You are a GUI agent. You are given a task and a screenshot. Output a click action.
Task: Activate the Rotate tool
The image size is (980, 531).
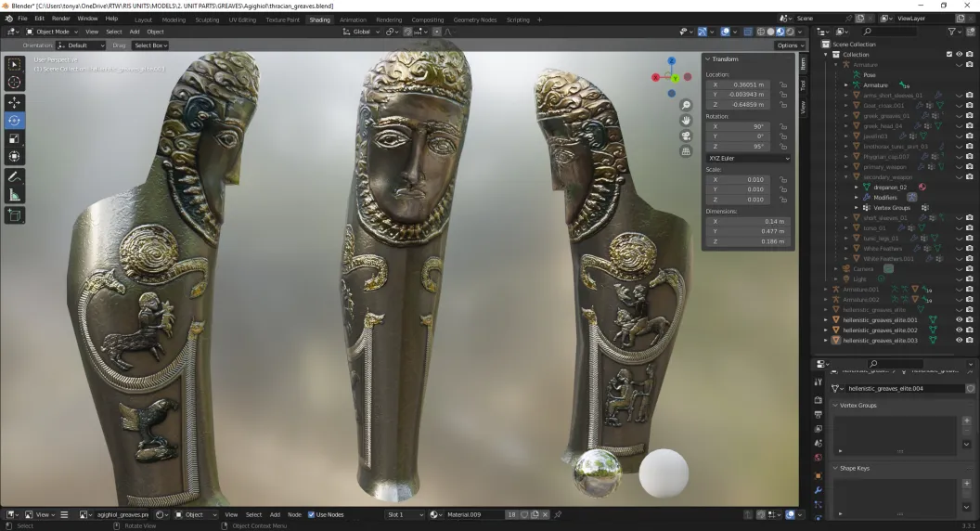pyautogui.click(x=14, y=120)
